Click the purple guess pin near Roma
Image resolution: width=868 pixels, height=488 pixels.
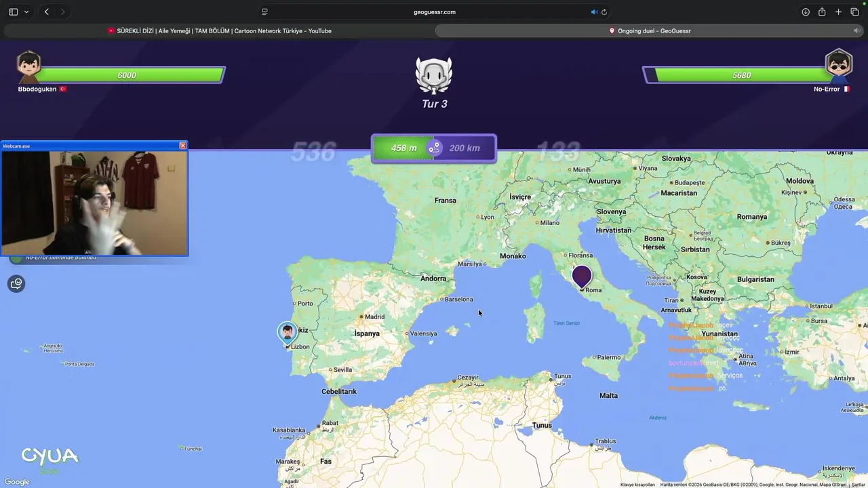pos(582,277)
